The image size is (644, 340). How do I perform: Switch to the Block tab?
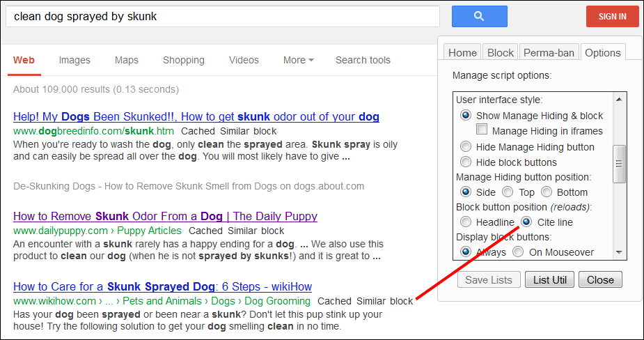[501, 53]
